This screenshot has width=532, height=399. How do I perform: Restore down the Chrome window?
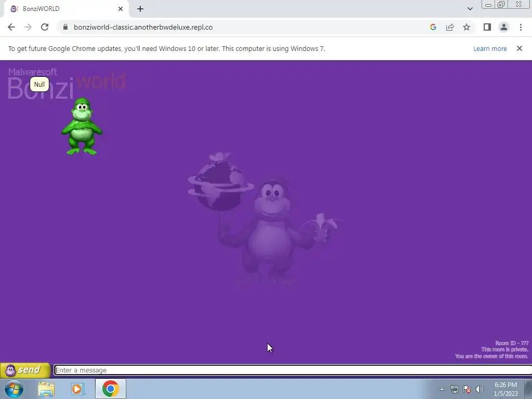click(x=501, y=4)
